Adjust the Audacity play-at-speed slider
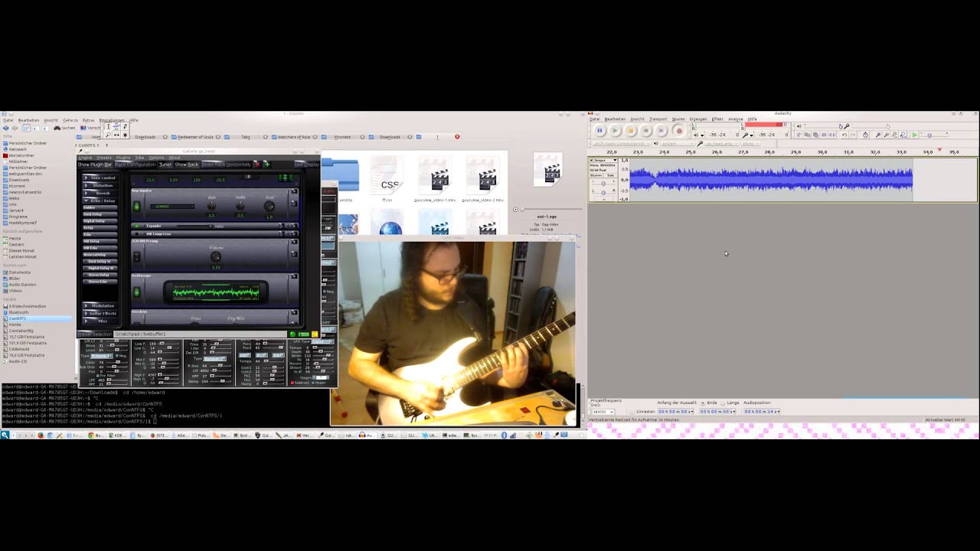Screen dimensions: 980x551 [x=935, y=135]
